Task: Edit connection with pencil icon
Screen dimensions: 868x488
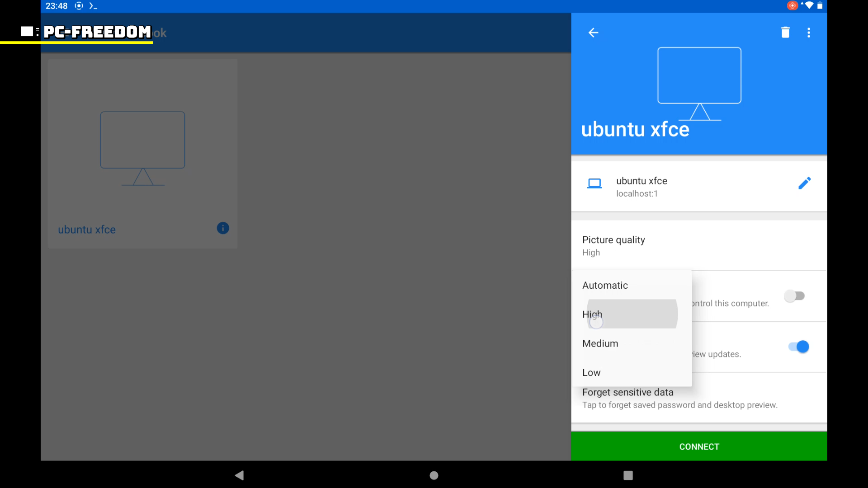Action: pos(804,183)
